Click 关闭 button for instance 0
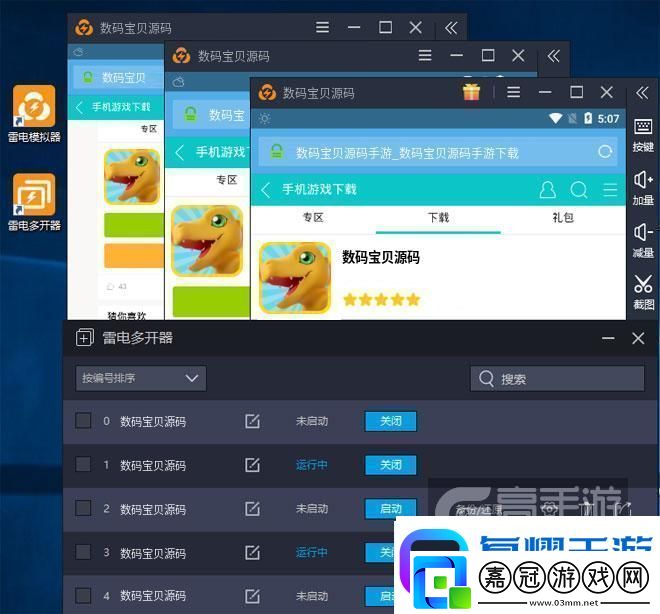The height and width of the screenshot is (614, 660). pyautogui.click(x=391, y=421)
